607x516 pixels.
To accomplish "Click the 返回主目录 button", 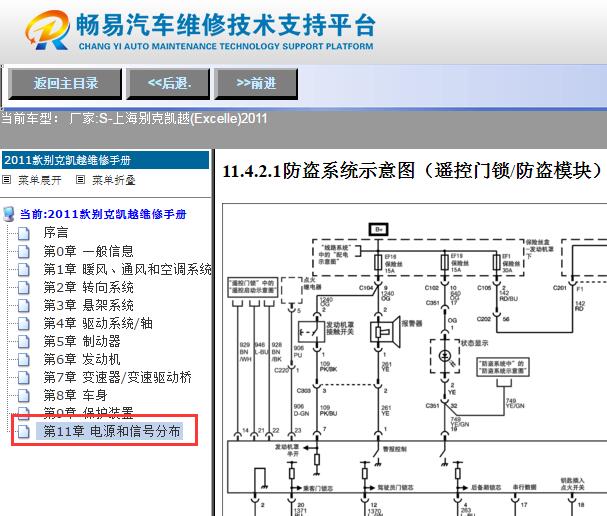I will (65, 84).
